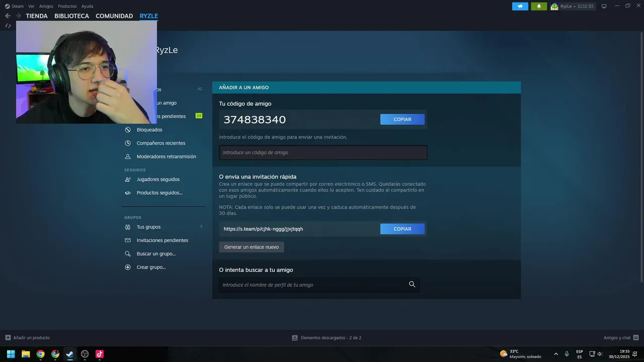Open the Productos menu
The width and height of the screenshot is (644, 362).
pyautogui.click(x=67, y=6)
